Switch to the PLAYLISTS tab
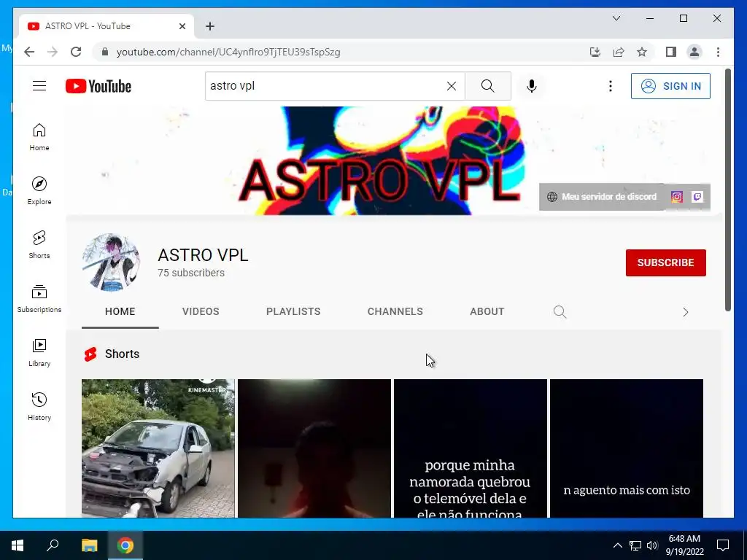 [x=293, y=311]
